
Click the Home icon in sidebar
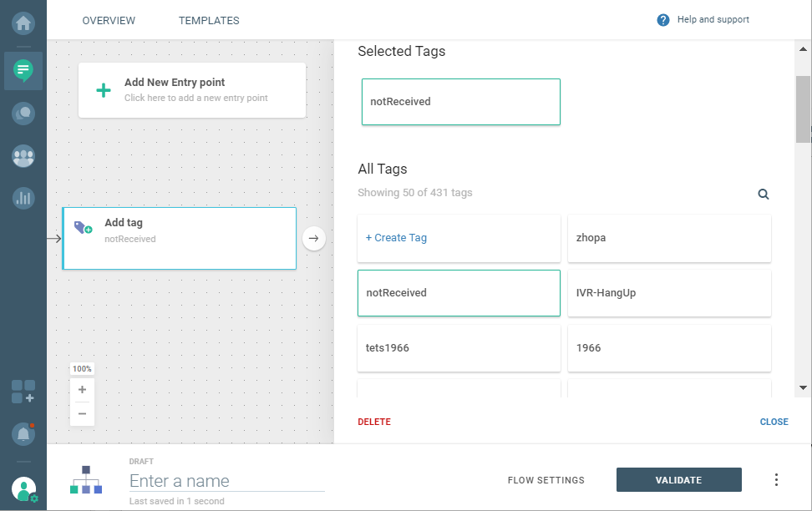[23, 23]
